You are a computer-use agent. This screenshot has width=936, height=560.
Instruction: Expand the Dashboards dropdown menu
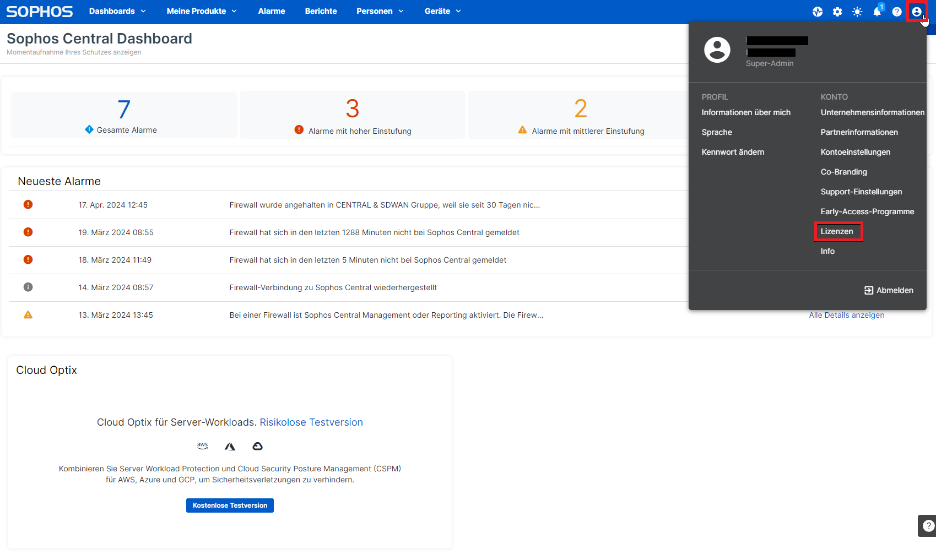tap(117, 11)
